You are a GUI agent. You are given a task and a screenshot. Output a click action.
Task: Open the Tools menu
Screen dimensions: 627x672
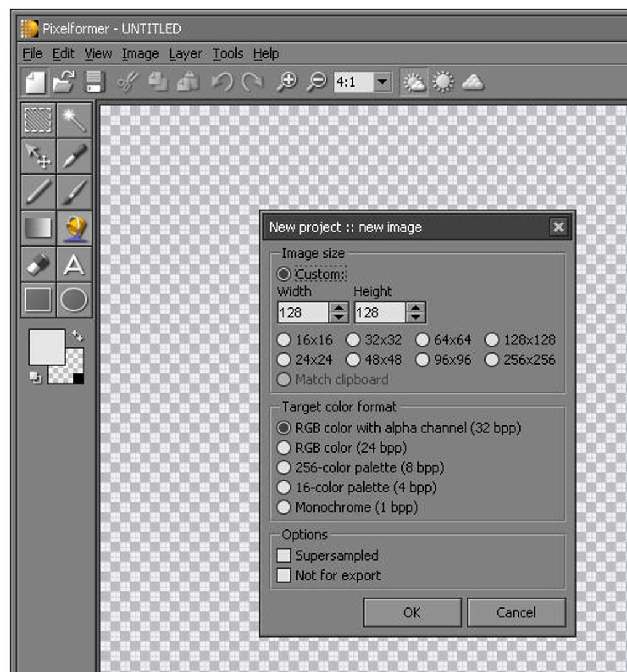pyautogui.click(x=228, y=53)
